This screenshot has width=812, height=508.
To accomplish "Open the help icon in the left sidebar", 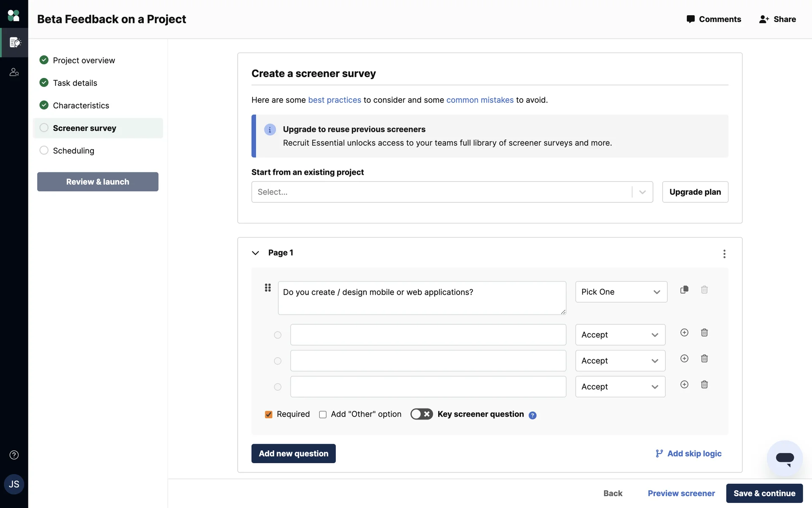I will pos(14,455).
